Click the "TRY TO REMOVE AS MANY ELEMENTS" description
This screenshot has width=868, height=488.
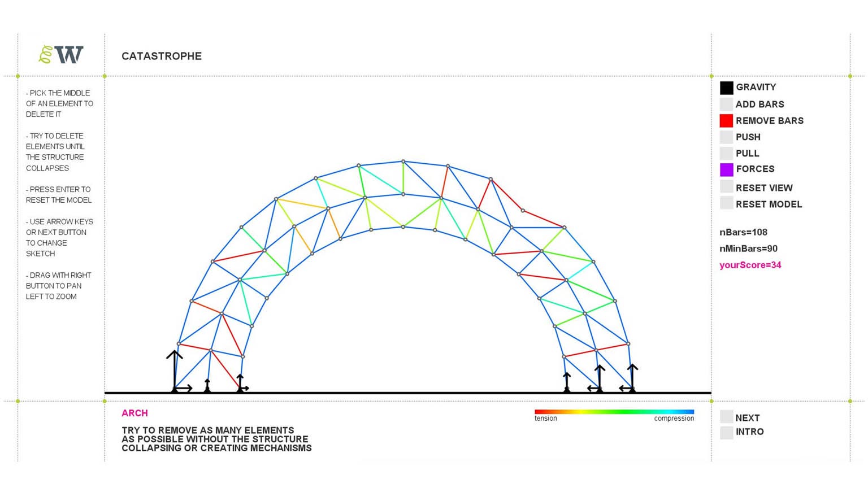(216, 439)
